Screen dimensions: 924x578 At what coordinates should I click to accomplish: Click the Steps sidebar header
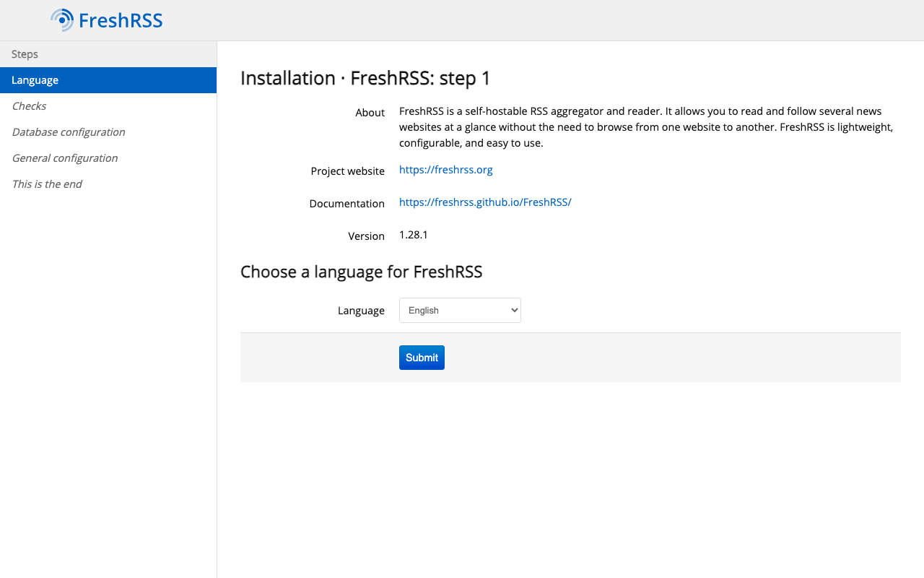24,53
